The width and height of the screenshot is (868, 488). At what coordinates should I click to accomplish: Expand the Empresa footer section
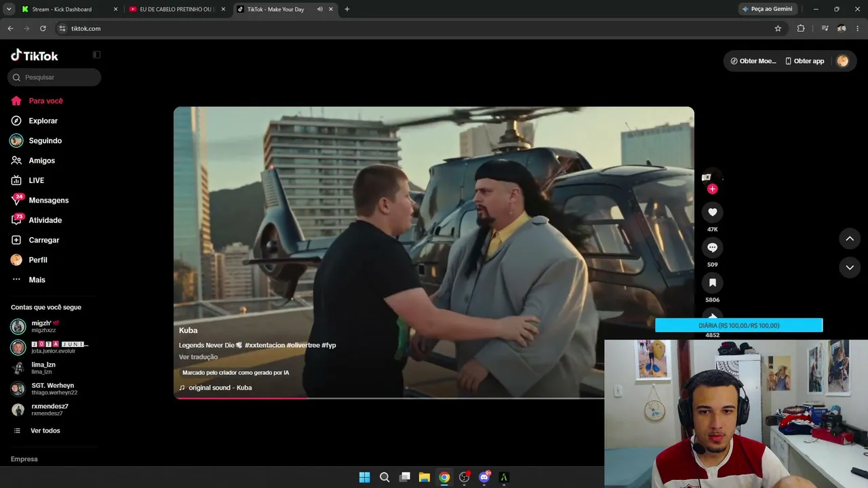(24, 460)
